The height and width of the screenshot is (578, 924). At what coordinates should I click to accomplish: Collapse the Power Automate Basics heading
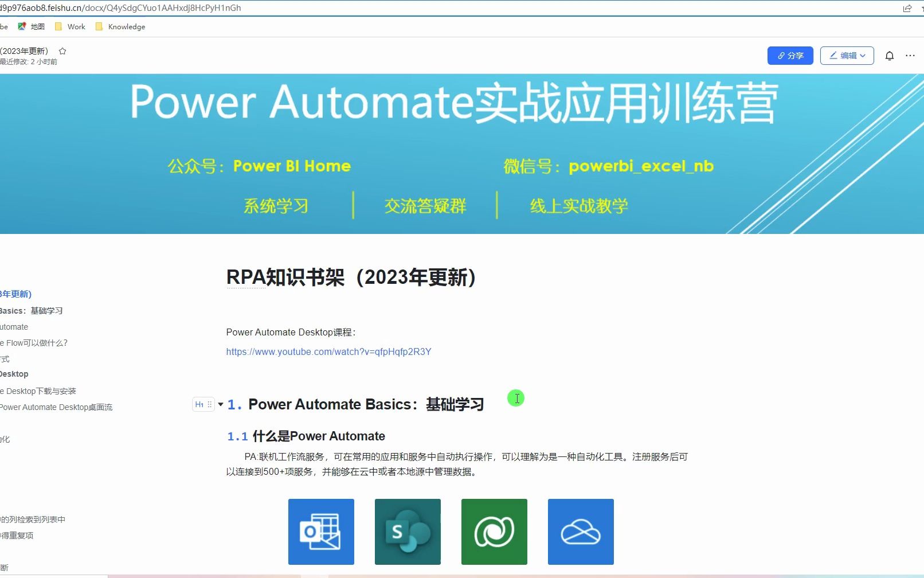[x=221, y=404]
